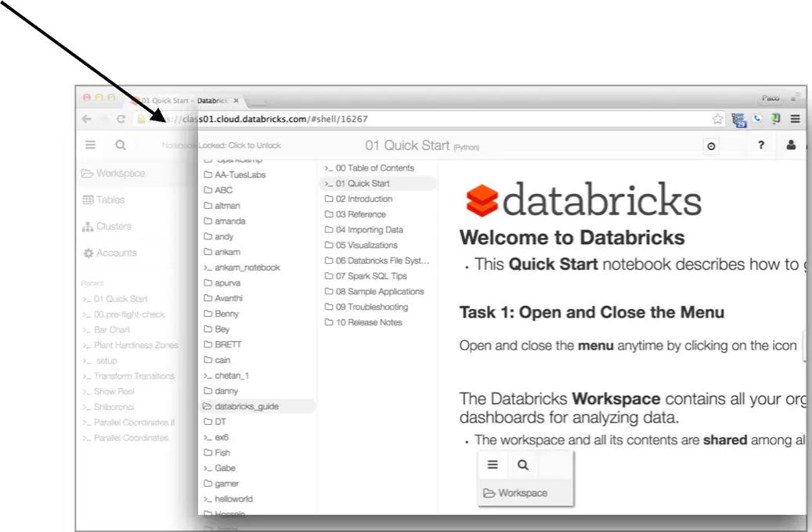Open the 02 Introduction folder
Screen dimensions: 812x532
(x=359, y=199)
